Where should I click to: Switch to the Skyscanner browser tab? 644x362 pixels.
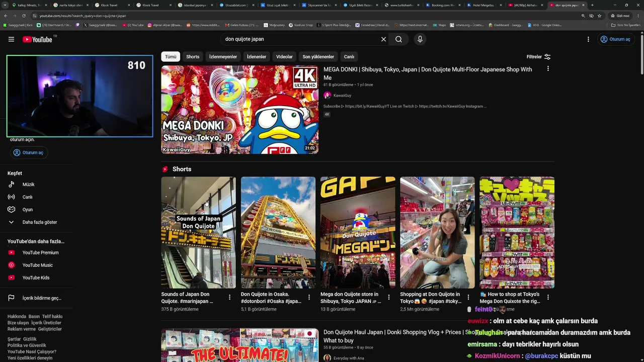click(319, 5)
